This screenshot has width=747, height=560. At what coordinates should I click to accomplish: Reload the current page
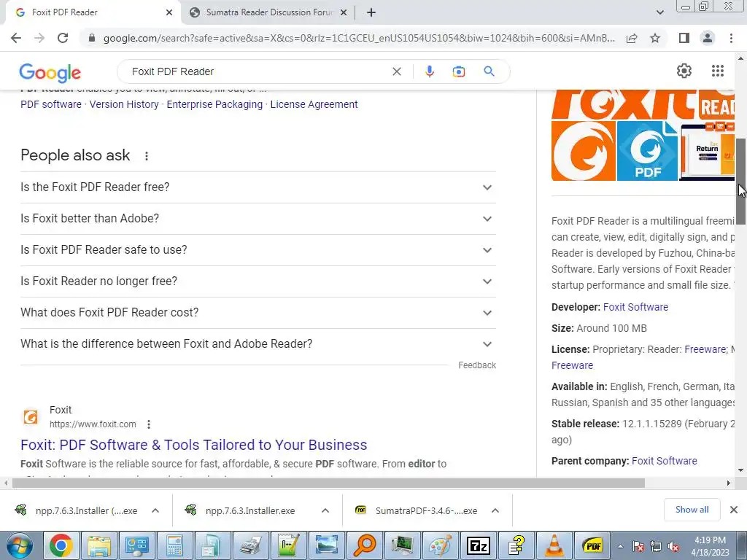tap(63, 38)
